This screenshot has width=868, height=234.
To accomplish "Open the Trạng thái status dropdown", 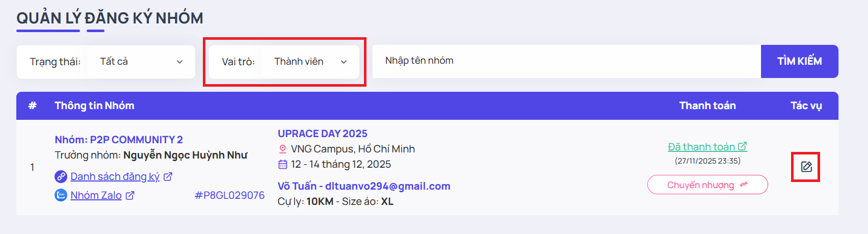I will pos(141,62).
